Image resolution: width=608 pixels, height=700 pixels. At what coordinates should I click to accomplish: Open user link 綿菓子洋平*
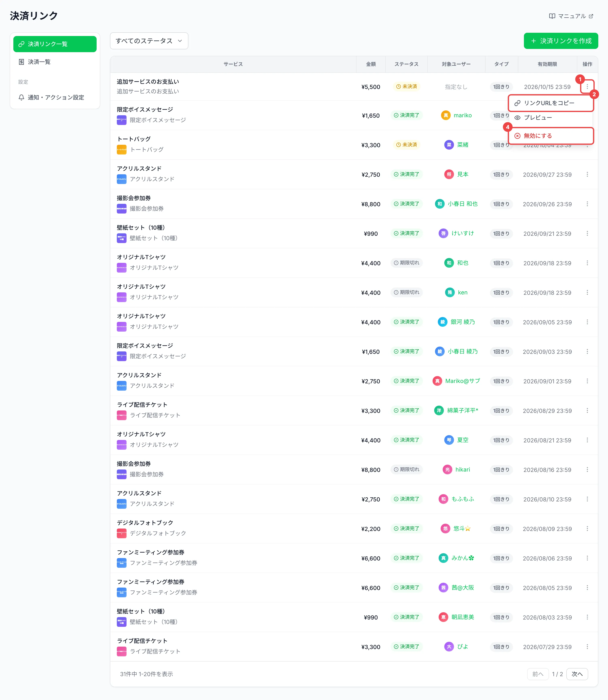click(x=462, y=411)
